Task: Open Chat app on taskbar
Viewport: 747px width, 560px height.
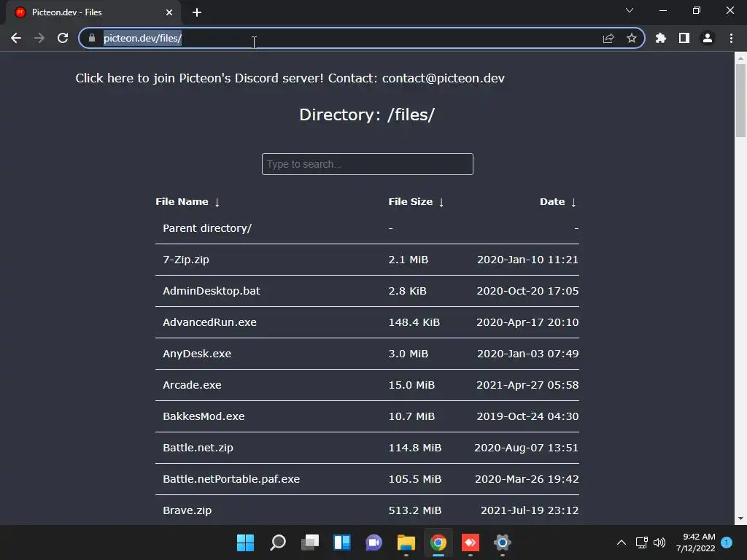Action: 374,542
